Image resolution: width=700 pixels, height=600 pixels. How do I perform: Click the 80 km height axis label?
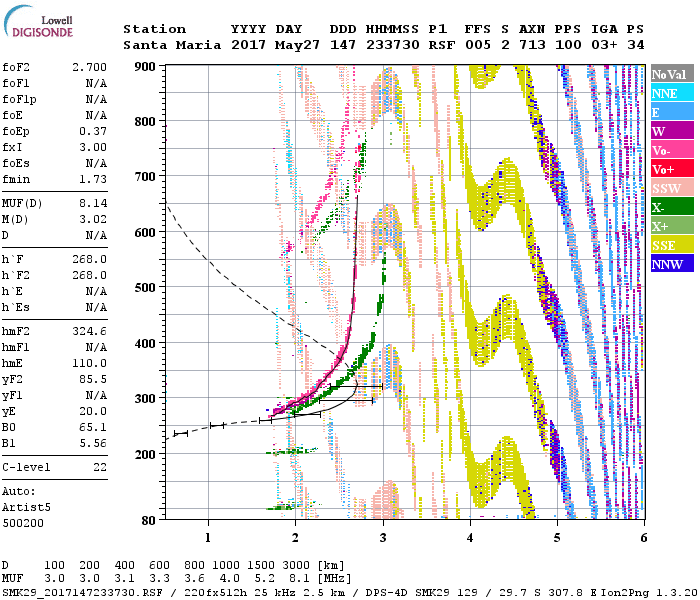(x=149, y=520)
